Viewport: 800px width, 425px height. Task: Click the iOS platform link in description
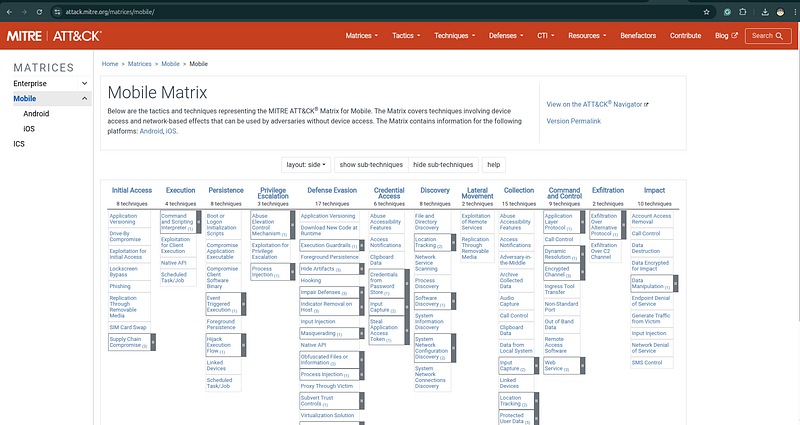171,131
